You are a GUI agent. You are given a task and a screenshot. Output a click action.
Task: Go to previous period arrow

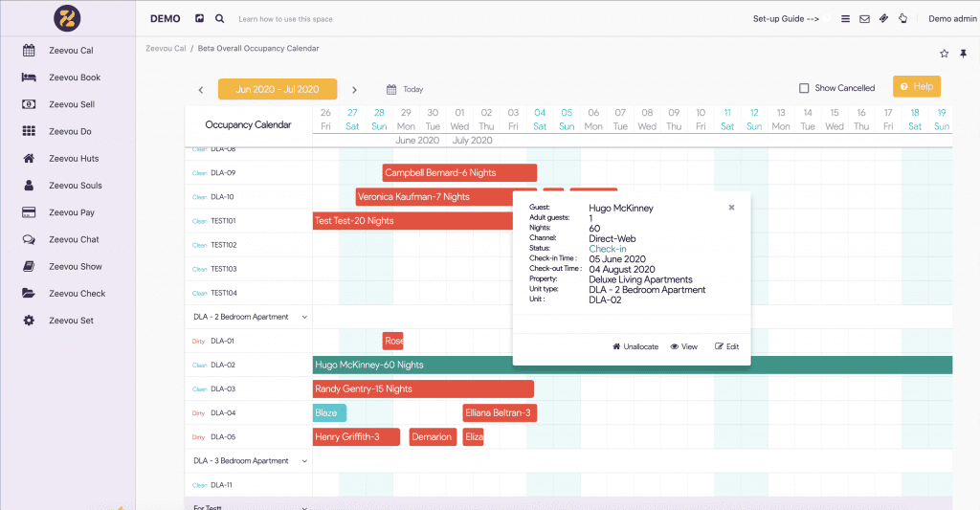pos(201,90)
